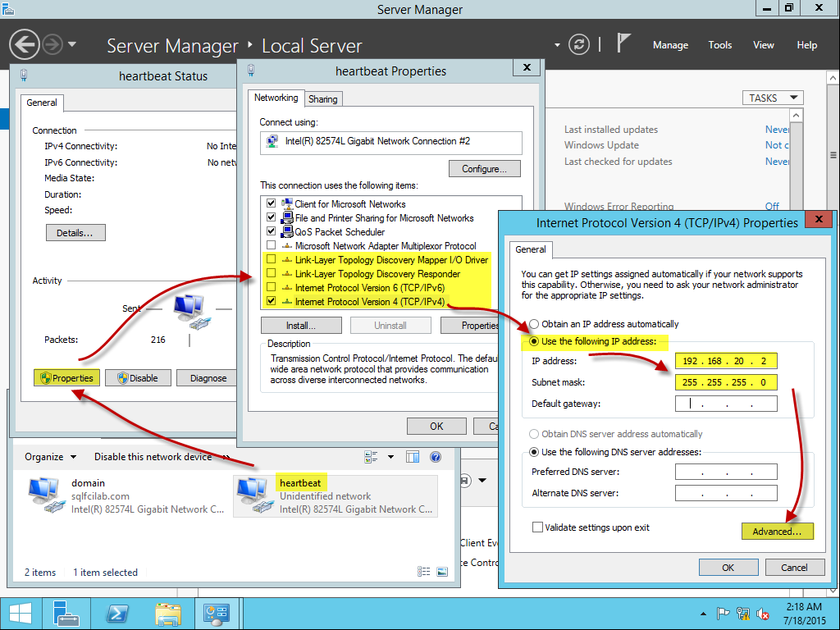Refresh Server Manager with the refresh icon

pos(578,44)
